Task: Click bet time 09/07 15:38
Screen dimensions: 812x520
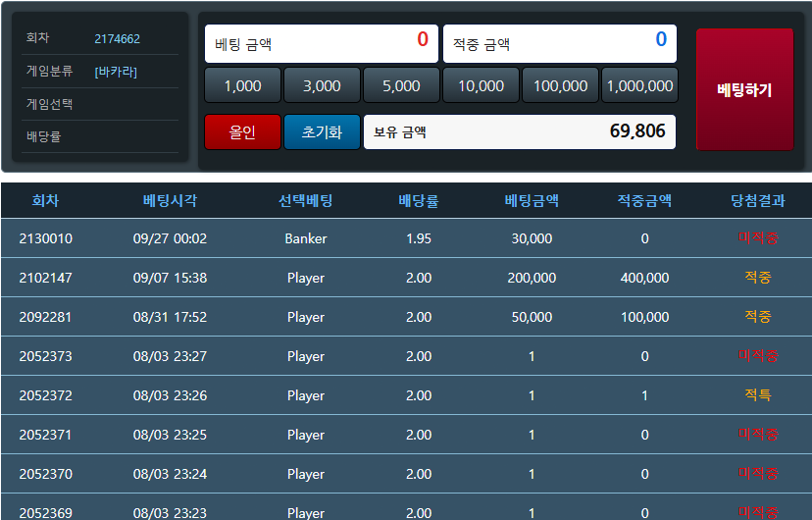Action: point(170,278)
